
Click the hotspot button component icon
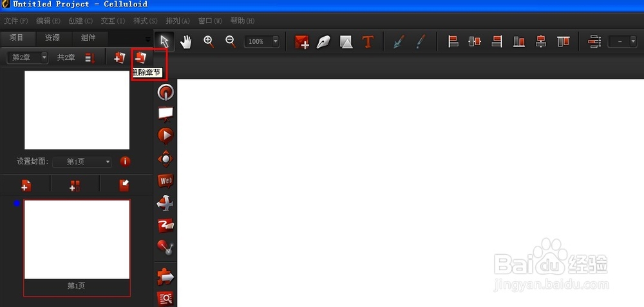(166, 92)
